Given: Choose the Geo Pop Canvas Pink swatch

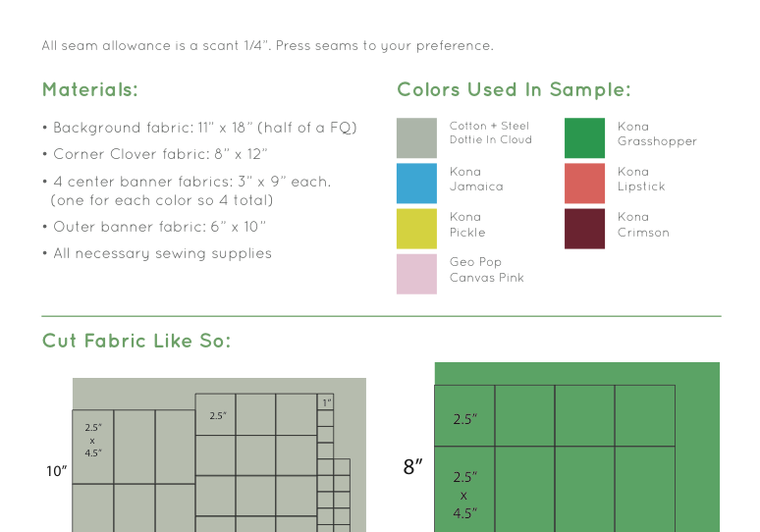Looking at the screenshot, I should pos(416,274).
